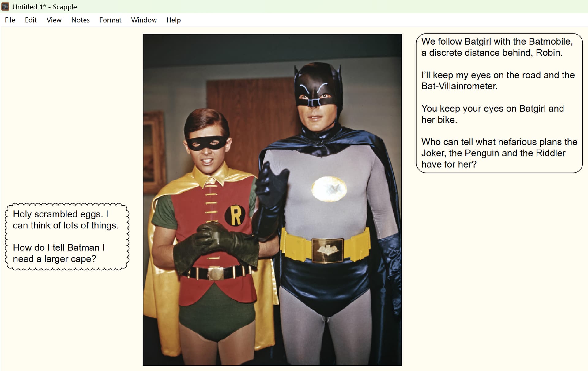Open the Edit menu
The width and height of the screenshot is (588, 371).
tap(31, 20)
